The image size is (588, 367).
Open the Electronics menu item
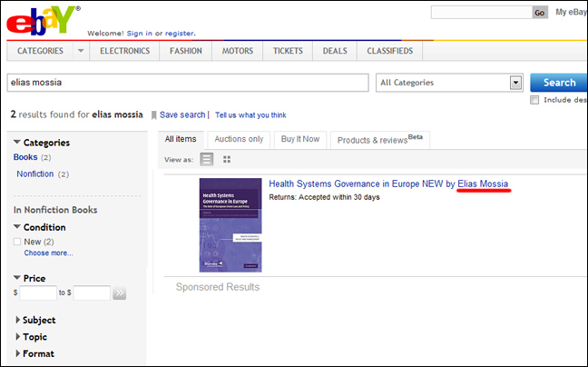click(124, 51)
